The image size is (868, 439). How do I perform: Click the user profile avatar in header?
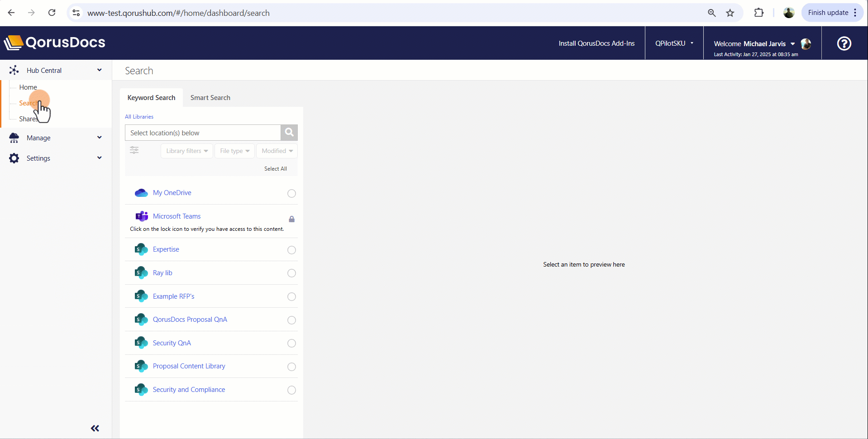pos(806,44)
